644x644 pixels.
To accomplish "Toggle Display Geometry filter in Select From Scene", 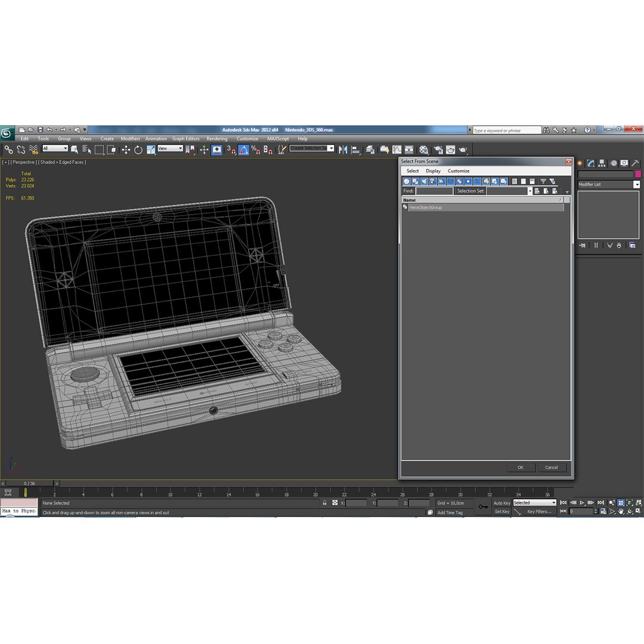I will (x=407, y=181).
